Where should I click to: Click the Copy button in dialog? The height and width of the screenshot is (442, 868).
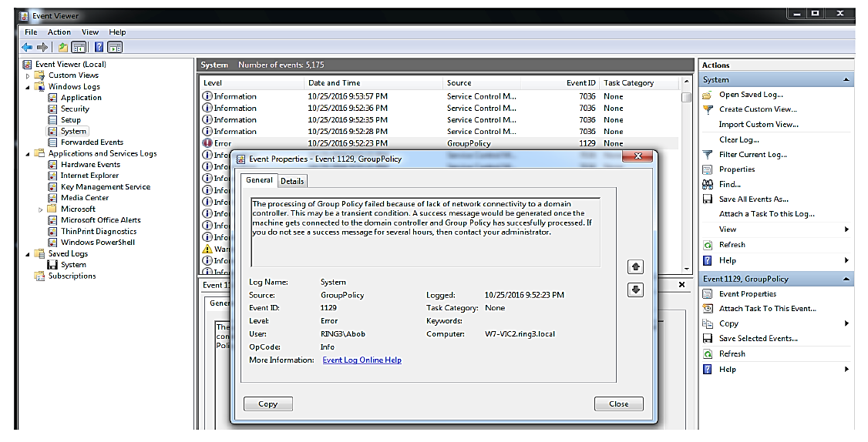268,403
